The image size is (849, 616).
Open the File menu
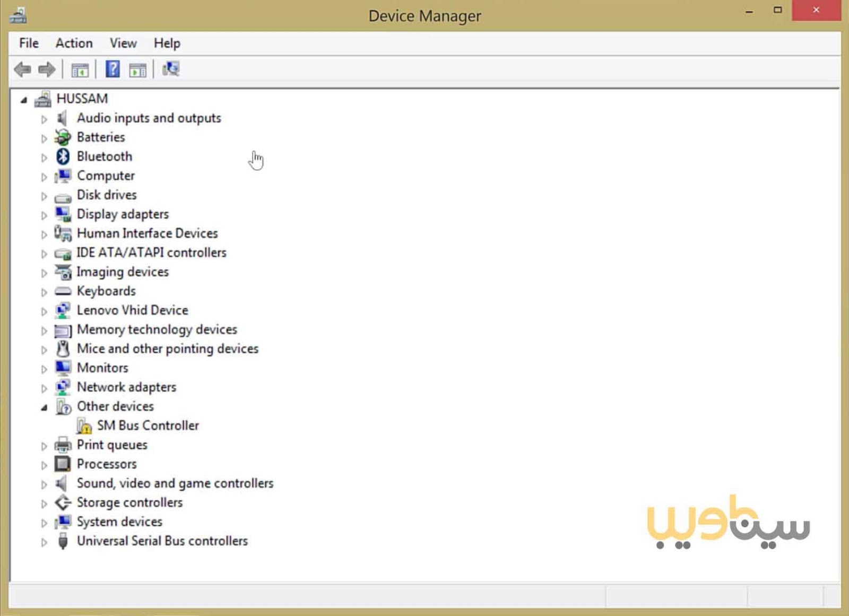(x=28, y=43)
